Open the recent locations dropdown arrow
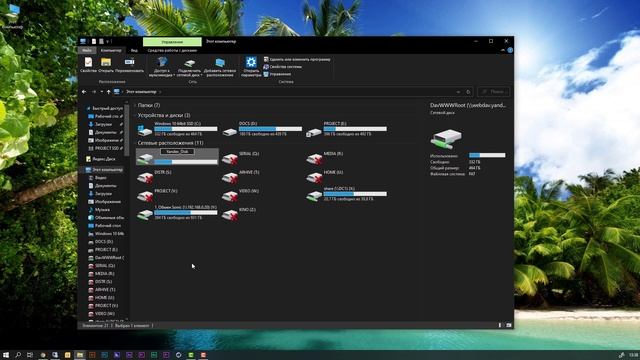This screenshot has height=360, width=640. [102, 92]
